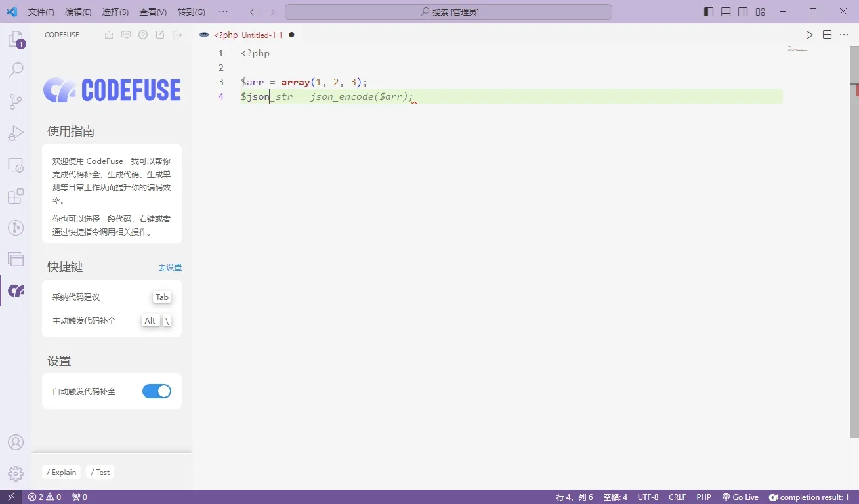This screenshot has height=504, width=859.
Task: Open the Search view in the activity bar
Action: click(x=16, y=70)
